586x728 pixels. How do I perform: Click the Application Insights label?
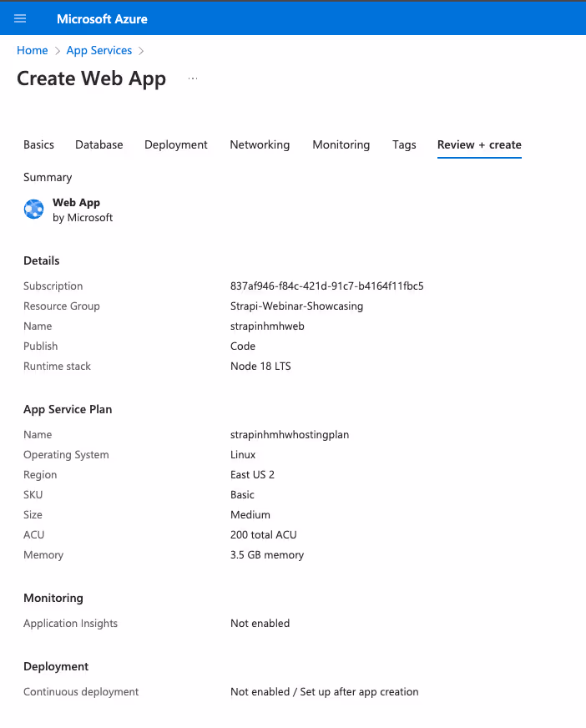(x=71, y=623)
